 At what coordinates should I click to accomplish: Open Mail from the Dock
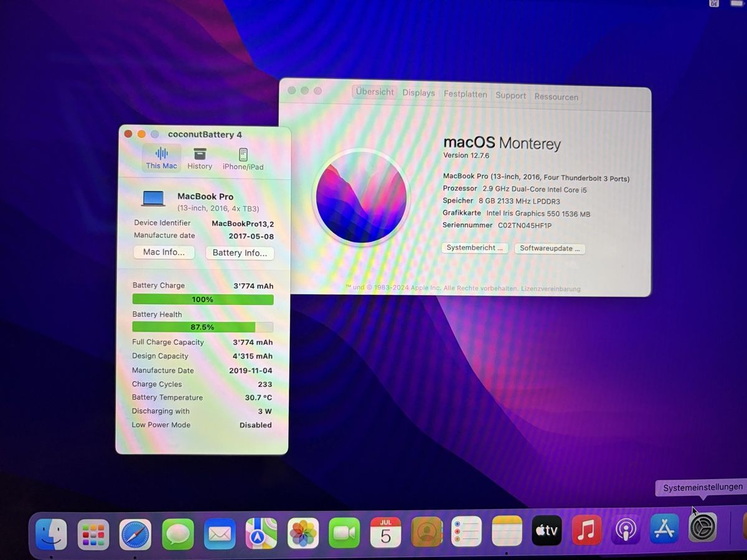(220, 534)
